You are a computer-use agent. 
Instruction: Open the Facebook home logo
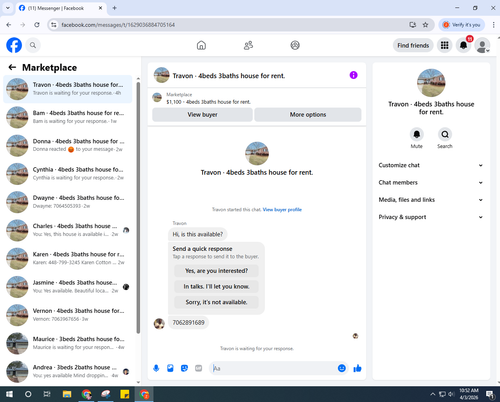pyautogui.click(x=14, y=45)
